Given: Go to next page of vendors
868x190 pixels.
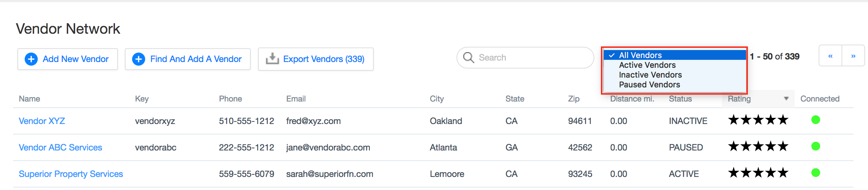Looking at the screenshot, I should coord(853,56).
